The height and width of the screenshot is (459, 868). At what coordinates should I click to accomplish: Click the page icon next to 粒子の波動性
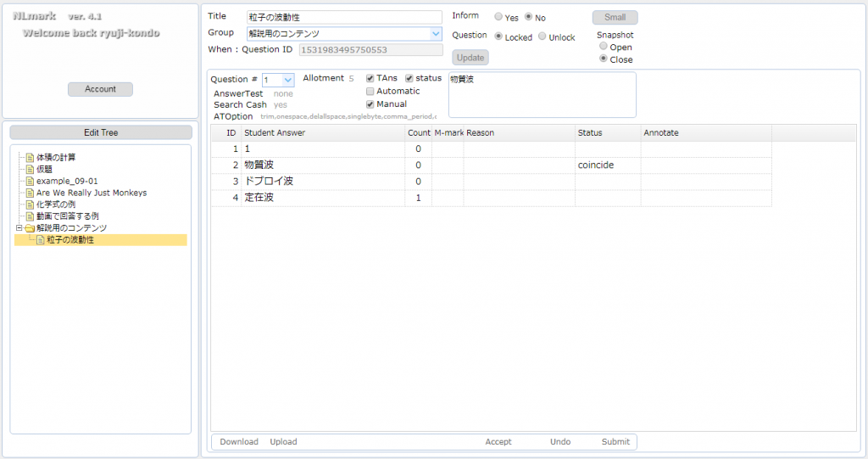click(40, 240)
